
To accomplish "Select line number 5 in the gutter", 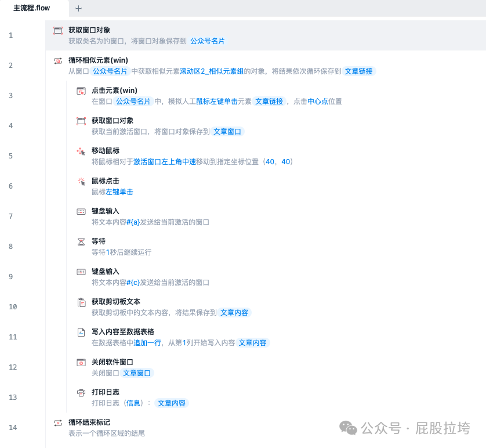I will pos(11,156).
